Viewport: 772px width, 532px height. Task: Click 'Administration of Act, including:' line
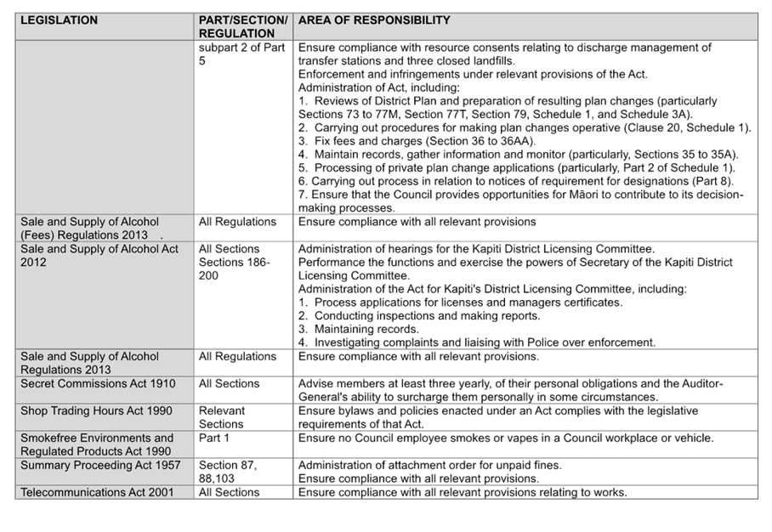click(x=378, y=88)
